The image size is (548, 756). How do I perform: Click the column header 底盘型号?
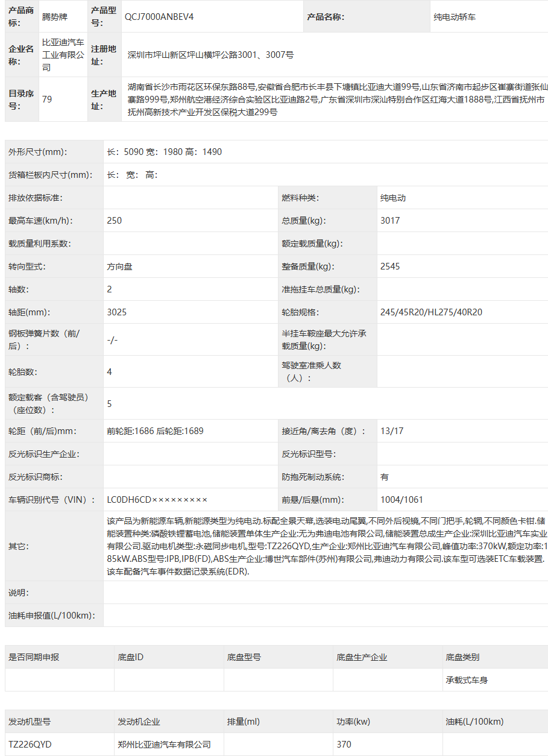click(244, 657)
